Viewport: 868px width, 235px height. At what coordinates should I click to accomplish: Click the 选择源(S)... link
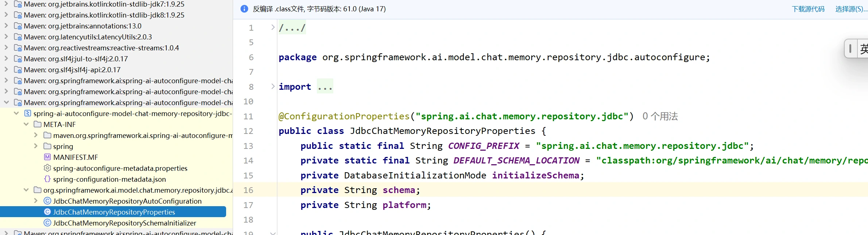click(x=852, y=9)
